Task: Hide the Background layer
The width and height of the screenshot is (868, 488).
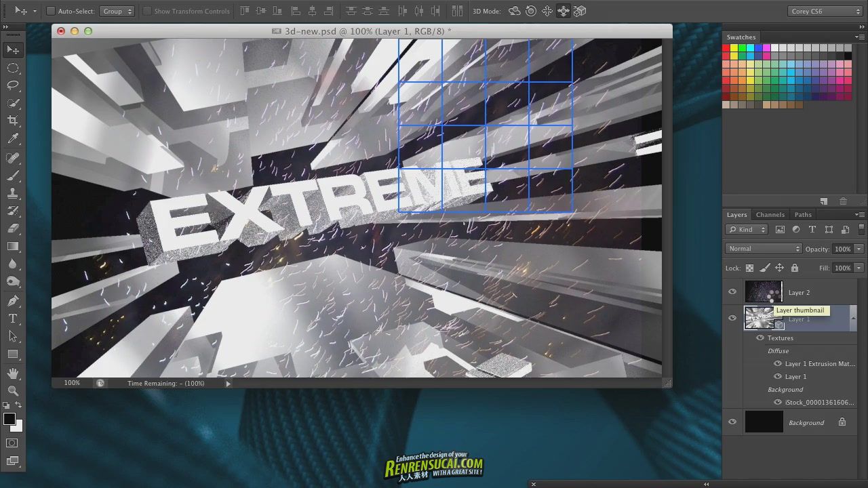Action: [732, 422]
